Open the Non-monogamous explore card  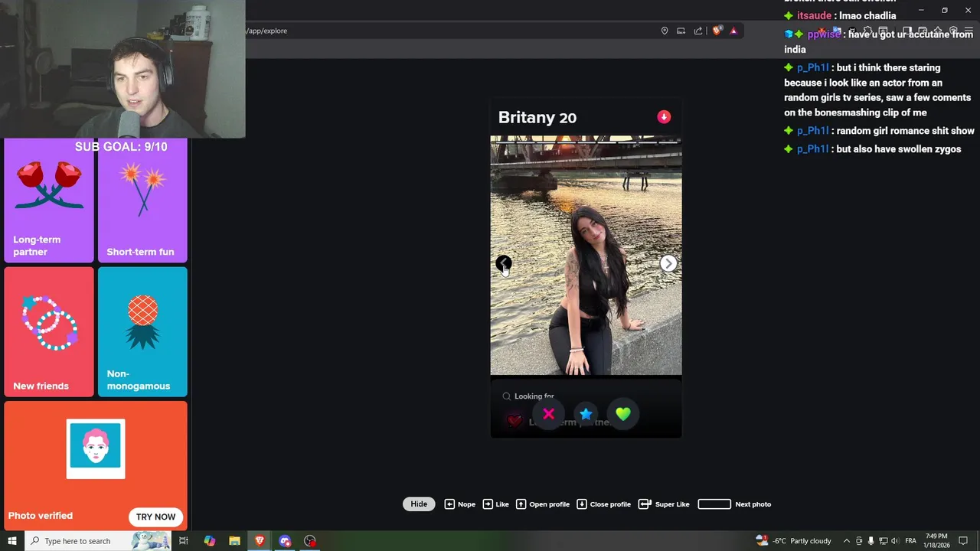[142, 331]
